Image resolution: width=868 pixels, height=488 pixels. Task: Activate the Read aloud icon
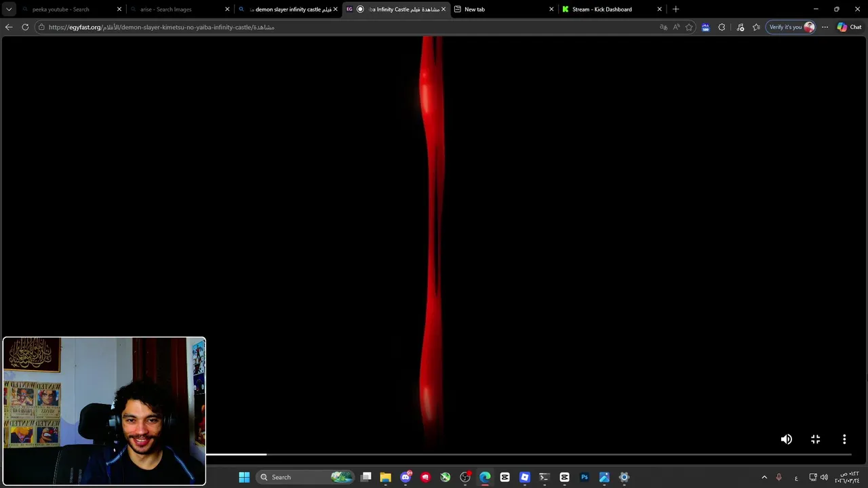pos(676,27)
